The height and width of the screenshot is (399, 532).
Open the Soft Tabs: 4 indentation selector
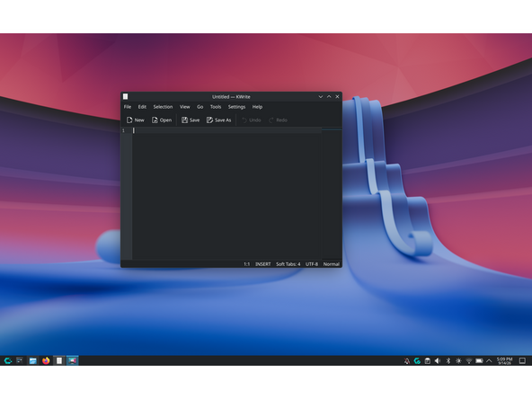click(x=288, y=264)
